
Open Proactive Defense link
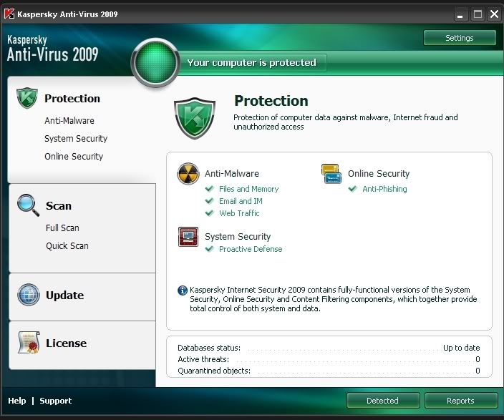[x=251, y=249]
